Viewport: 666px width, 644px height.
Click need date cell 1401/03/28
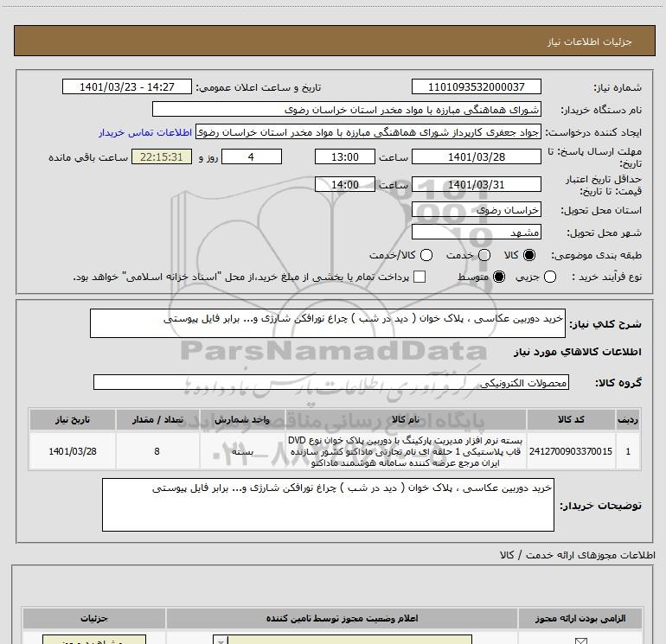72,451
